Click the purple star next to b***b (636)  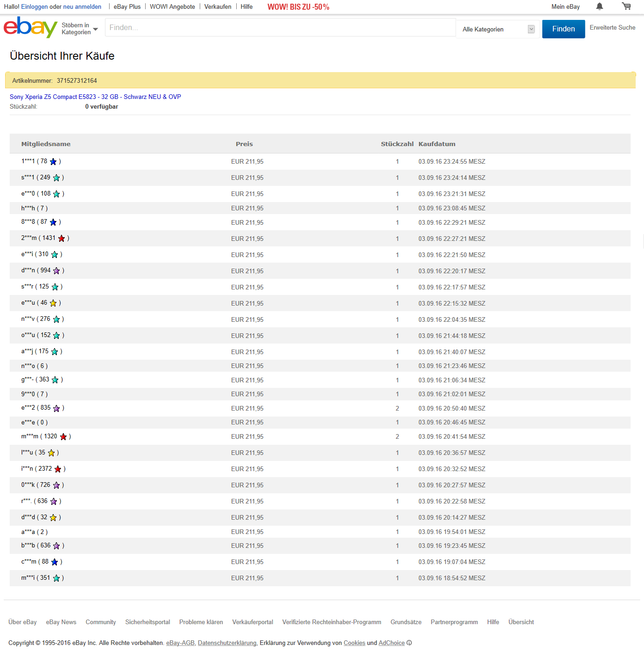coord(56,546)
